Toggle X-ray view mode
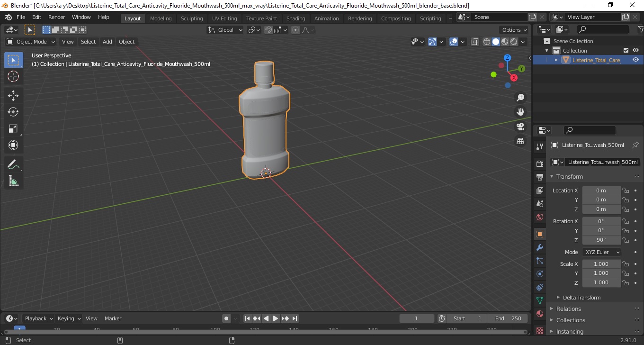The width and height of the screenshot is (644, 345). (475, 42)
